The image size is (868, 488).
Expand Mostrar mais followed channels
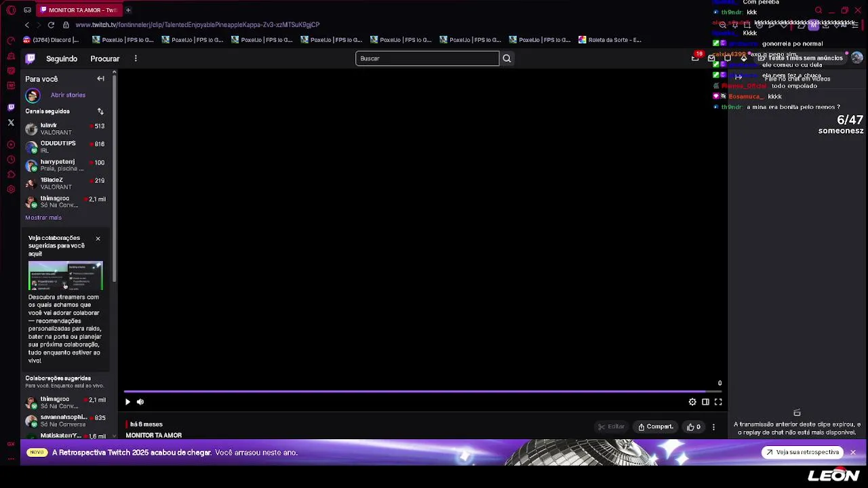(x=43, y=218)
